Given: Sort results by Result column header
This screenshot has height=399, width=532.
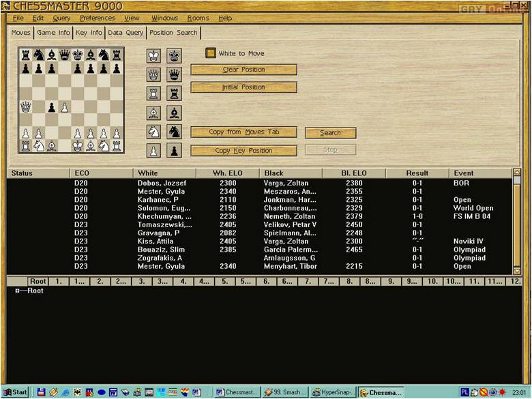Looking at the screenshot, I should click(417, 173).
